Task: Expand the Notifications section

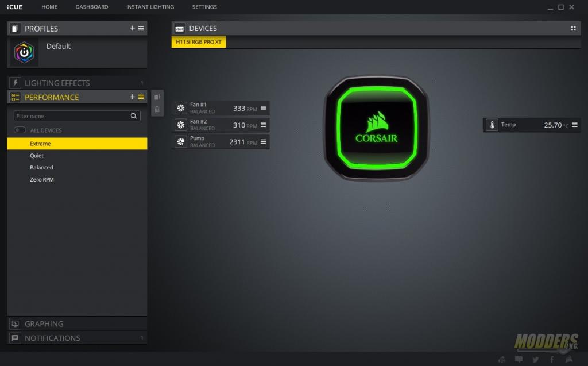Action: [77, 338]
